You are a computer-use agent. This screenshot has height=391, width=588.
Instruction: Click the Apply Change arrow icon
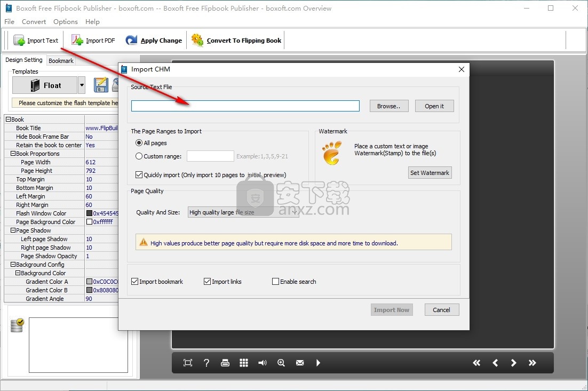131,40
